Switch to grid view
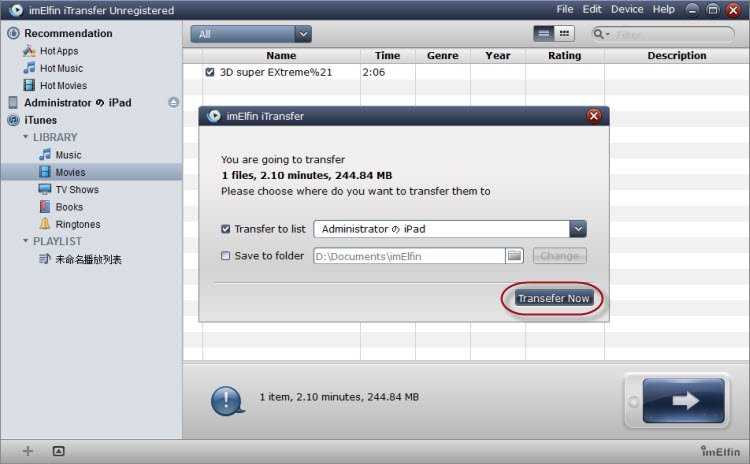The height and width of the screenshot is (464, 750). [564, 33]
